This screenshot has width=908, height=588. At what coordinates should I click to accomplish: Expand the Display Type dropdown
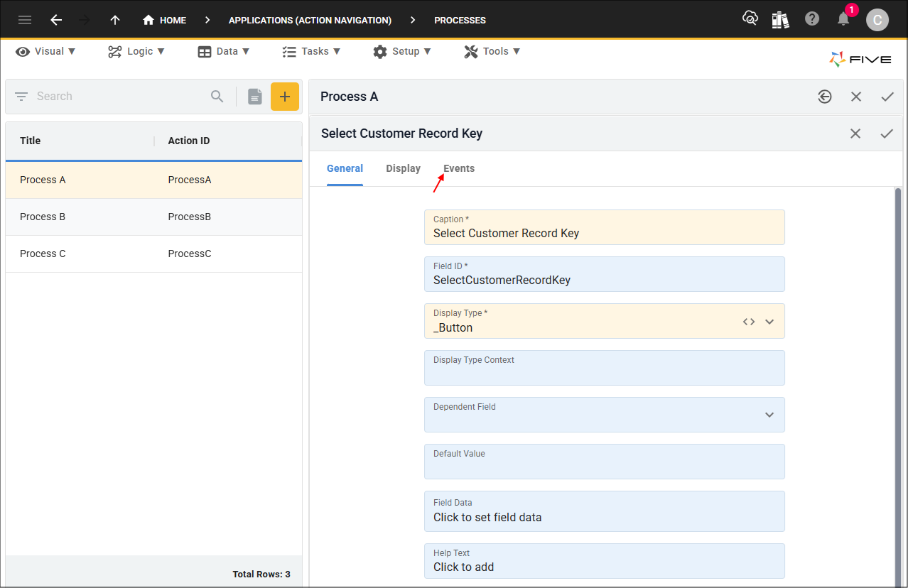[x=769, y=322]
